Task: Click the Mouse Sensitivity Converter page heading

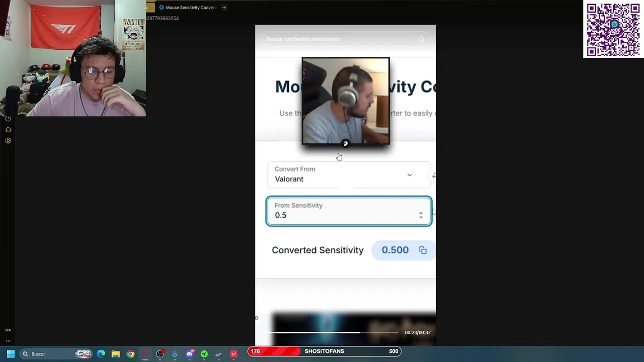Action: tap(355, 86)
